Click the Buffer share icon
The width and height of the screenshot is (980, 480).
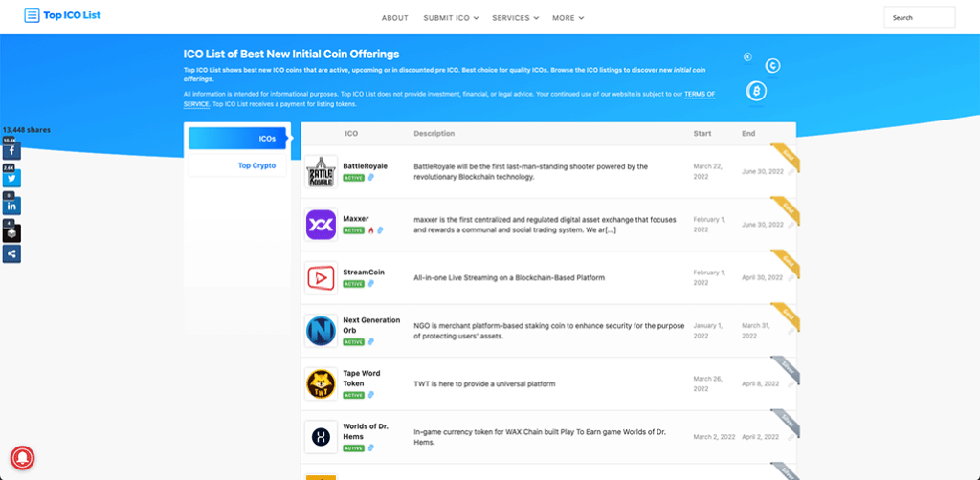coord(11,232)
